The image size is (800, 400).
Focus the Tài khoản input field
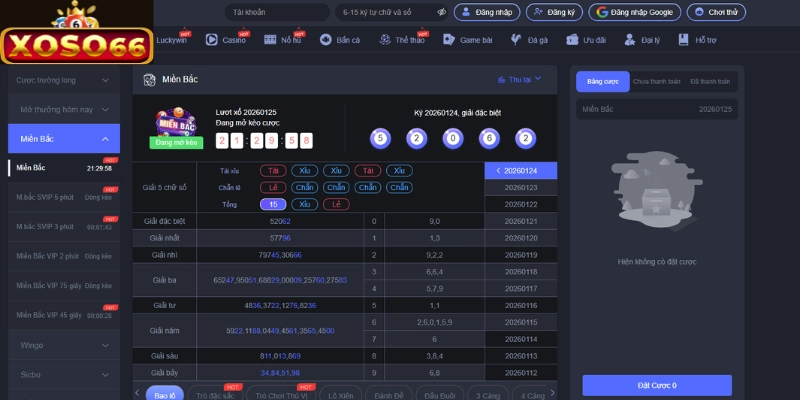[x=277, y=12]
